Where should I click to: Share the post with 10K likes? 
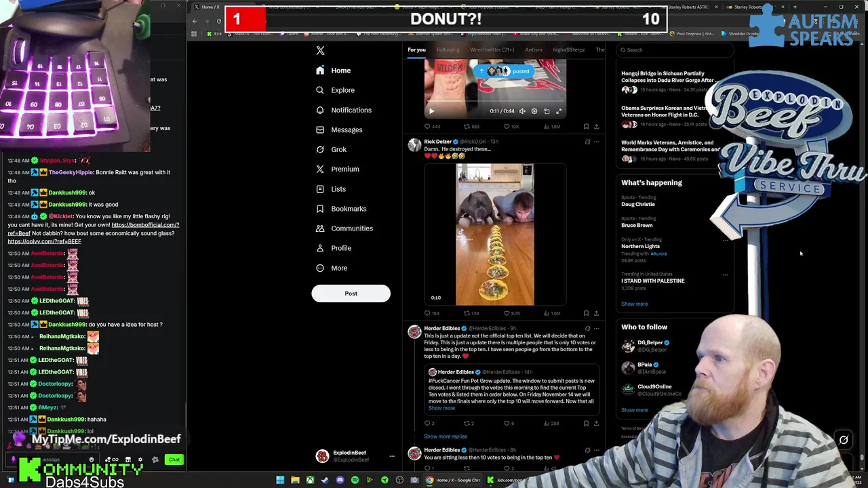tap(596, 126)
